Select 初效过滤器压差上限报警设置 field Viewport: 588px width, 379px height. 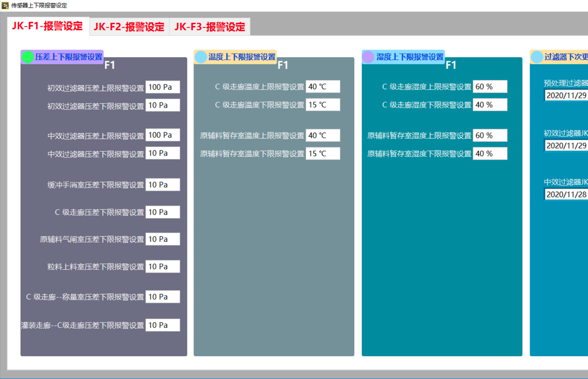[163, 87]
